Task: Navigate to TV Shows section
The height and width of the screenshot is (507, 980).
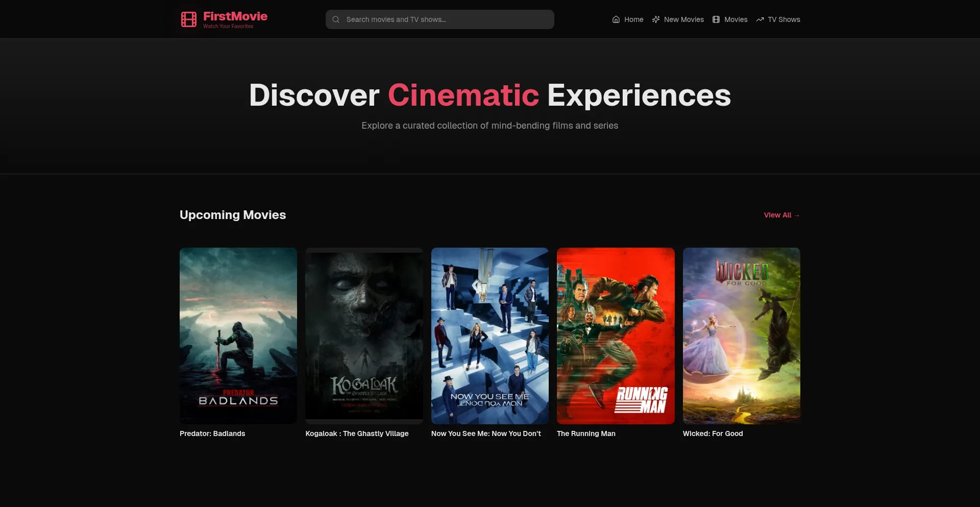Action: pos(783,19)
